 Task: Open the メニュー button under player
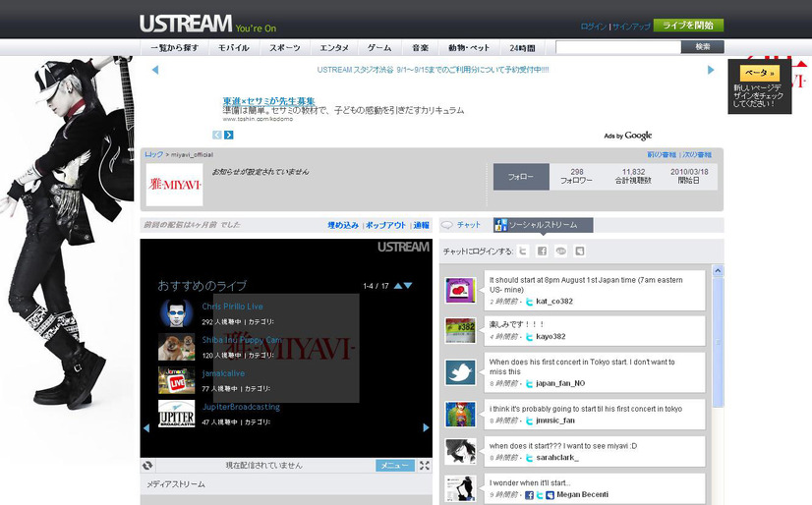tap(395, 465)
